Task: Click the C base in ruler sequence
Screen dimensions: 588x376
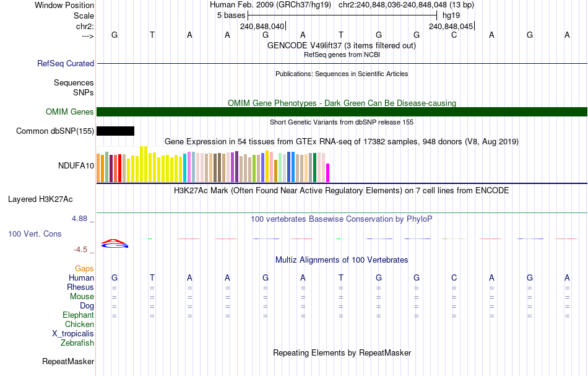Action: point(454,35)
